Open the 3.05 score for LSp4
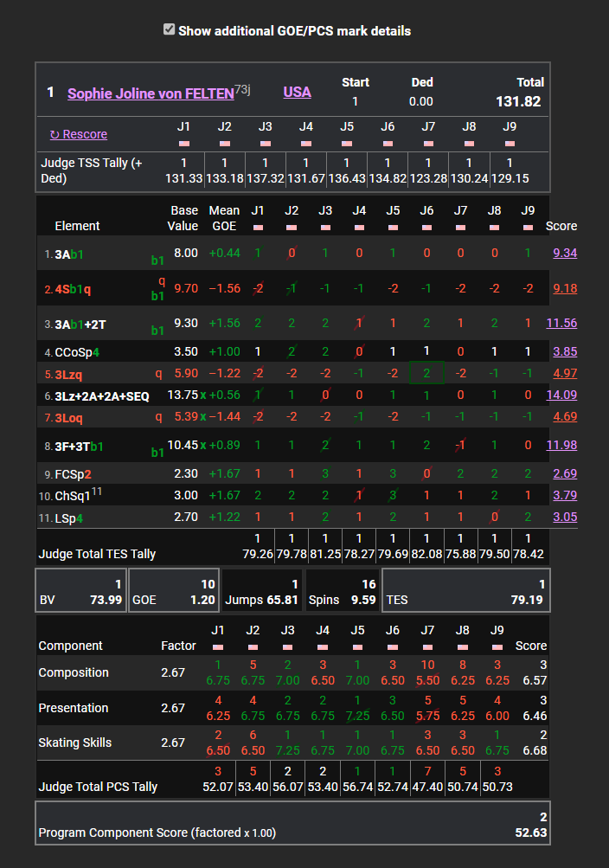This screenshot has width=609, height=868. click(564, 517)
